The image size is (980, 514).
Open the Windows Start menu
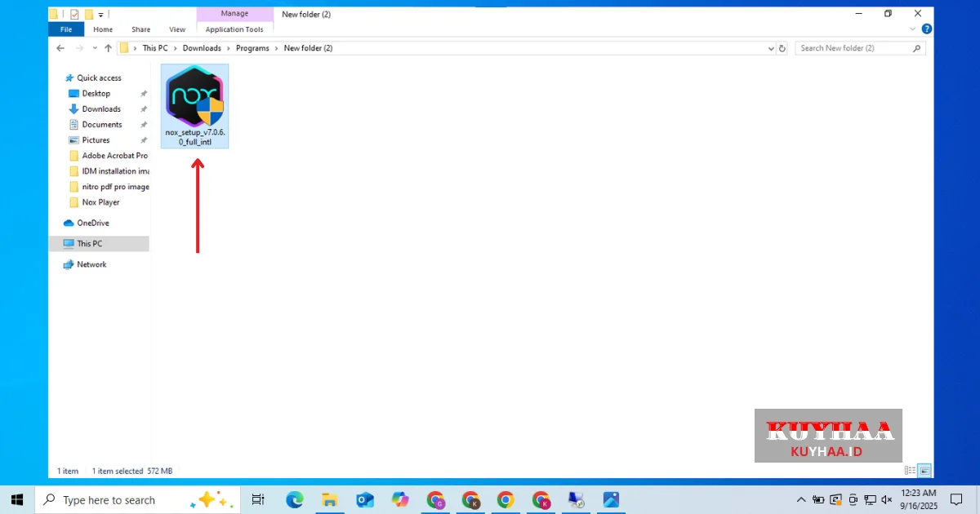click(x=17, y=499)
